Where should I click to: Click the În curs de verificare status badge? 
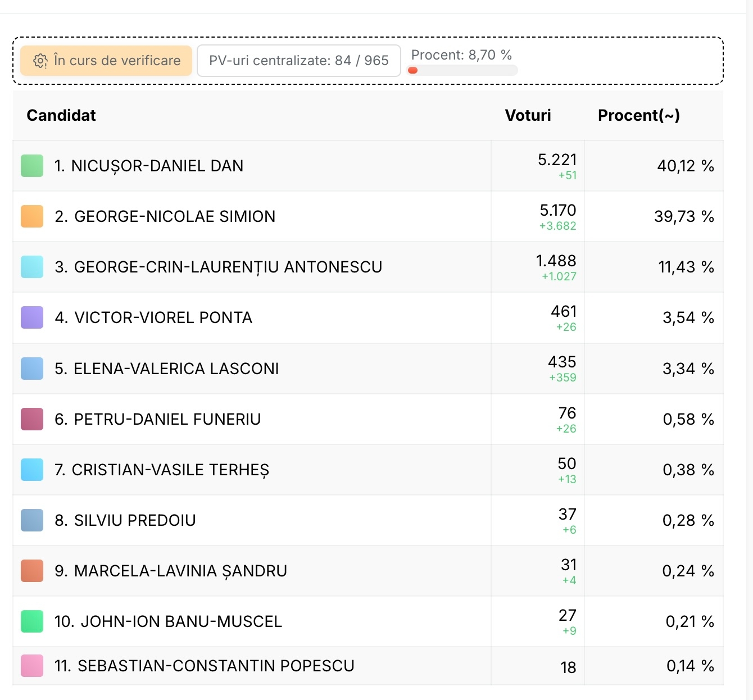click(106, 61)
